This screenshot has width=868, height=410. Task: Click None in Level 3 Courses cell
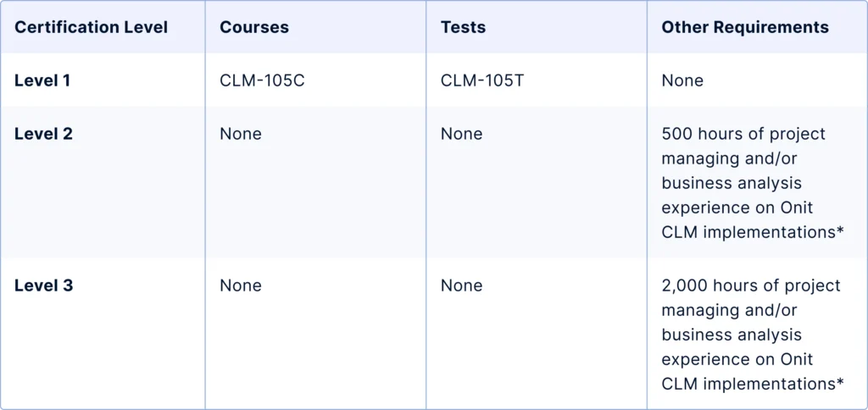(240, 285)
